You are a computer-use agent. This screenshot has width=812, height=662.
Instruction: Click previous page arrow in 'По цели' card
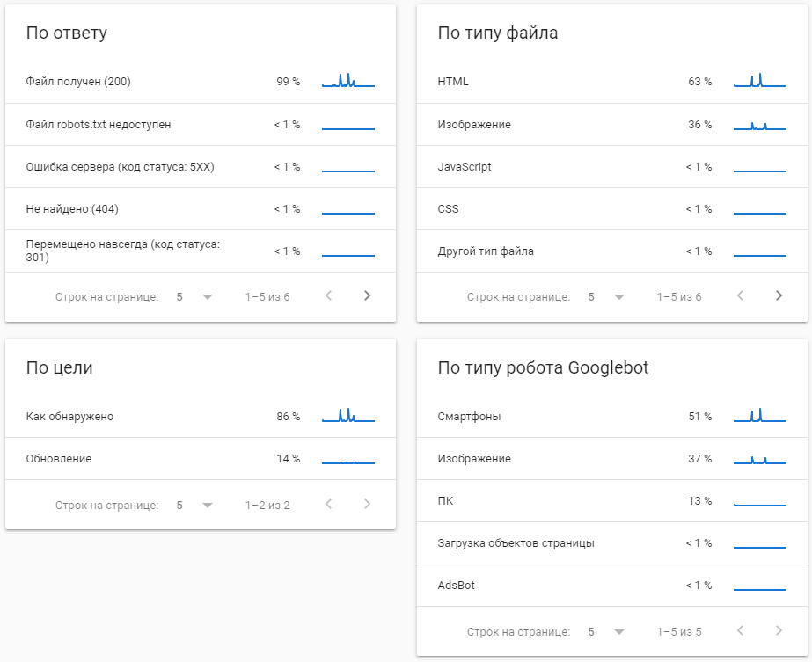(x=329, y=505)
